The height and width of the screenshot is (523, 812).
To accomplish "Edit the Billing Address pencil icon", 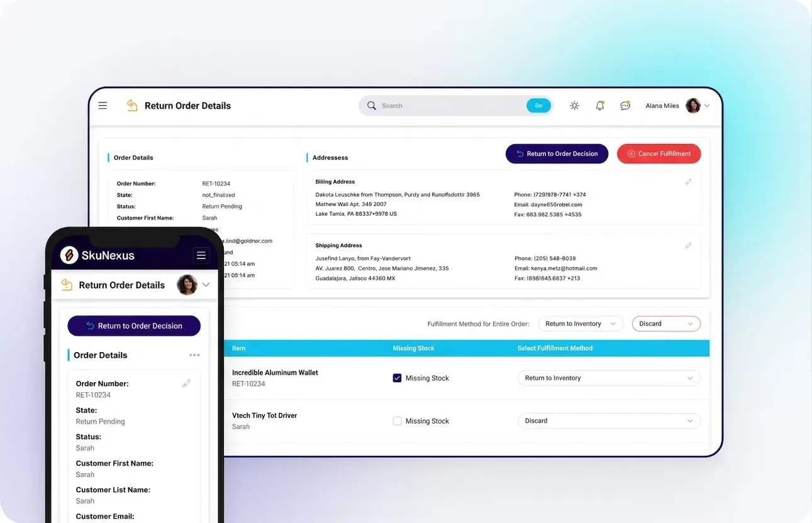I will pyautogui.click(x=688, y=182).
